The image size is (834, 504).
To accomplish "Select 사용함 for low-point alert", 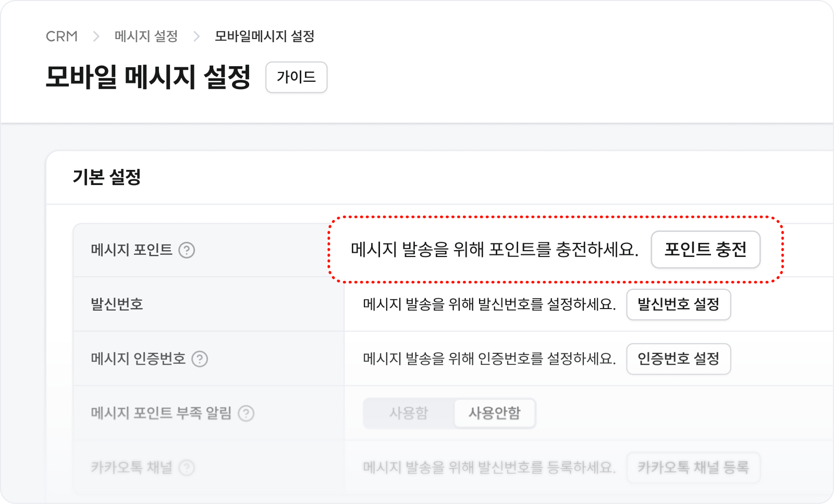I will pyautogui.click(x=409, y=413).
